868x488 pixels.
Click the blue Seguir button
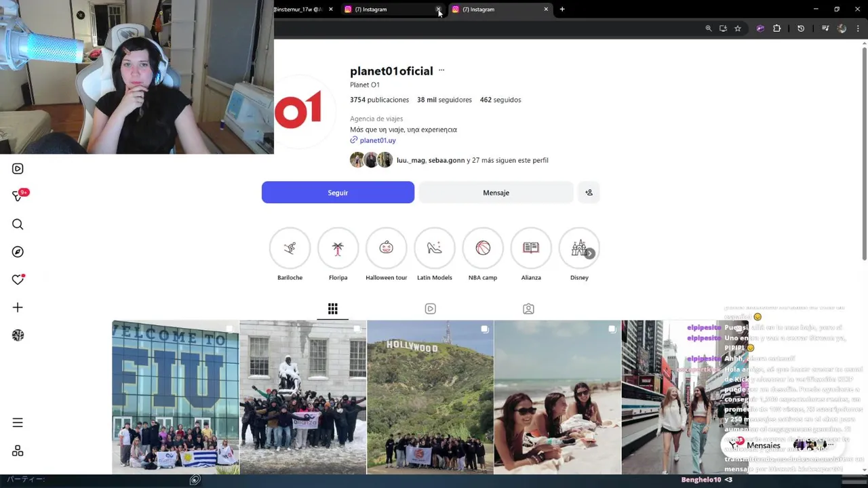coord(338,192)
